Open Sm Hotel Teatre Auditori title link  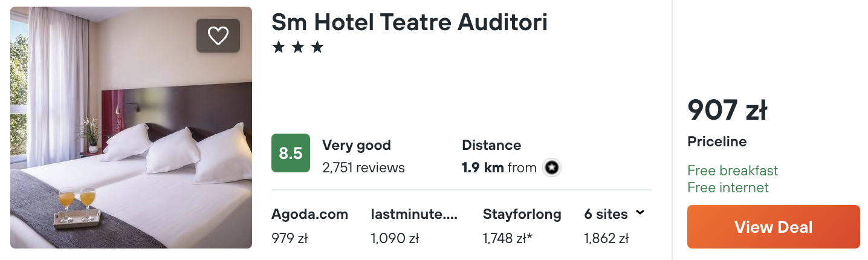[x=409, y=22]
